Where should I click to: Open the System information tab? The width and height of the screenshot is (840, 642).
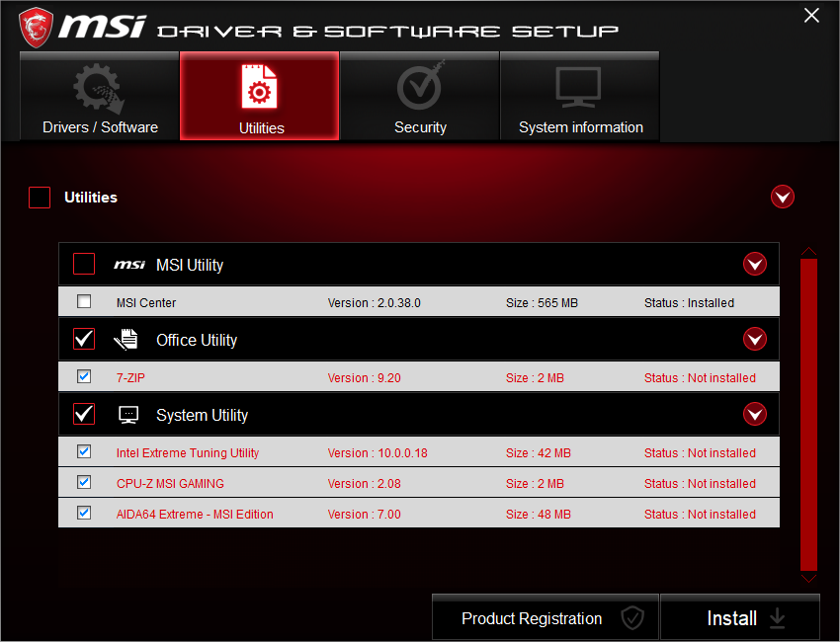[x=580, y=96]
